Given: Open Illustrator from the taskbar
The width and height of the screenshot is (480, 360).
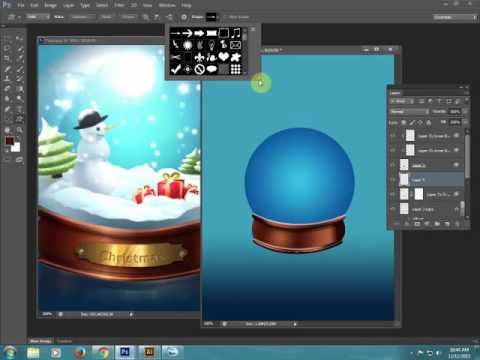Looking at the screenshot, I should [x=149, y=352].
